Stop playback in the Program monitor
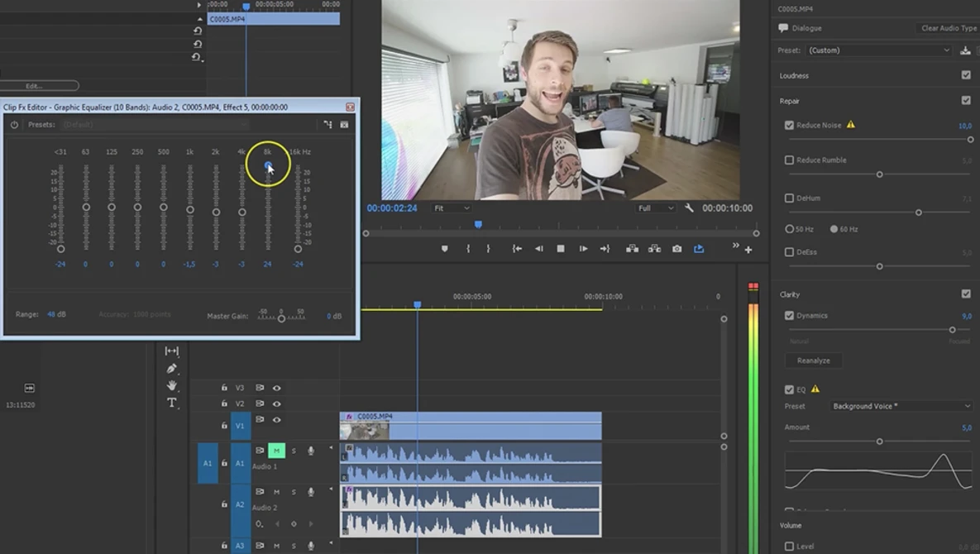 pyautogui.click(x=561, y=249)
